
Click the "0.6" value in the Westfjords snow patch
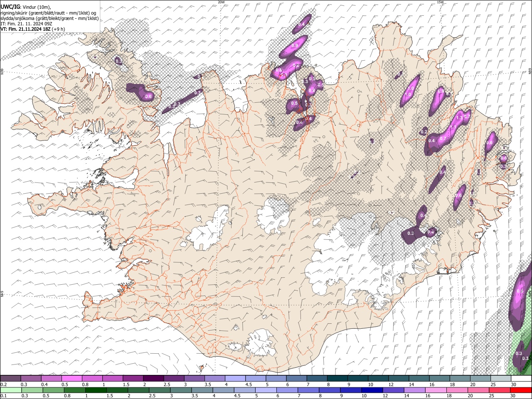pyautogui.click(x=148, y=96)
